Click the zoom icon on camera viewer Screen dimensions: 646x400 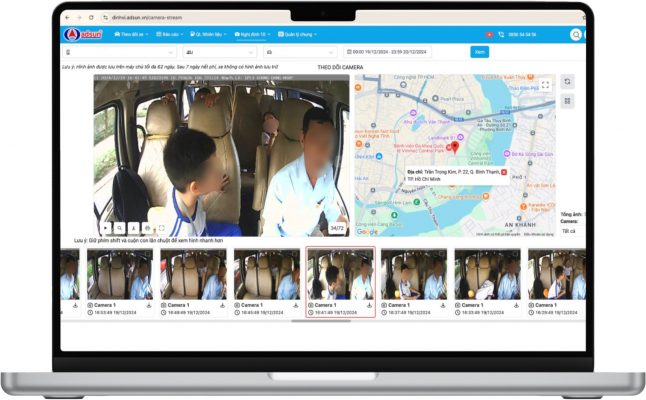click(x=119, y=228)
